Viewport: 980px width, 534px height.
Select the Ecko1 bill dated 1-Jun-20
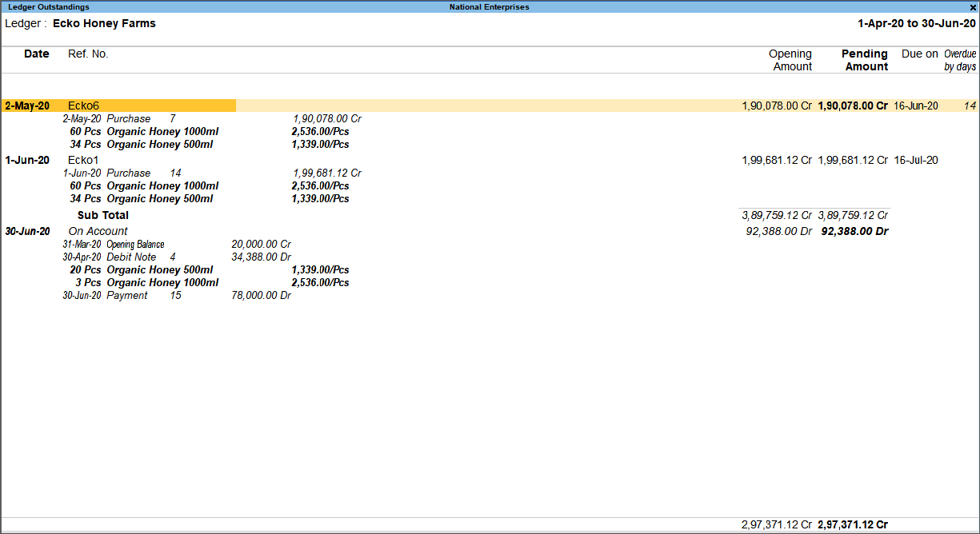83,160
